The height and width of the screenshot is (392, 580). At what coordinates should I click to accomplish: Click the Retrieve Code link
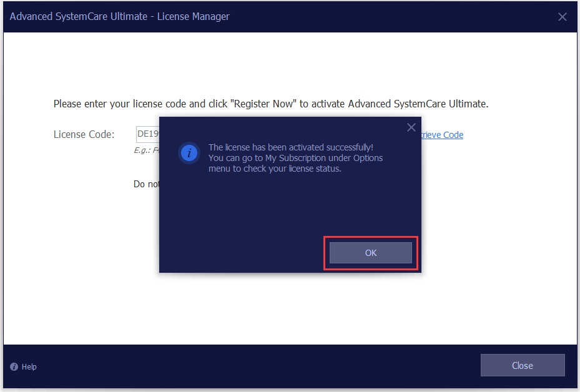click(442, 135)
